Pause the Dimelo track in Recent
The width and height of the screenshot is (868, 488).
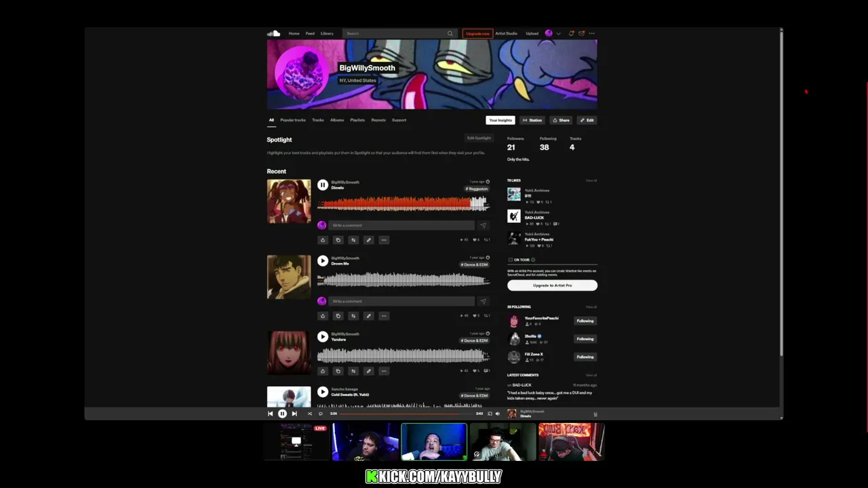[x=323, y=185]
